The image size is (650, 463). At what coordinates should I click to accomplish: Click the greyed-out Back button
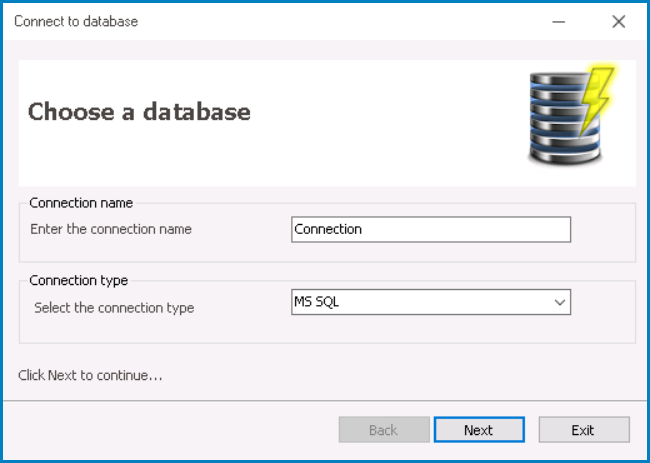point(383,430)
